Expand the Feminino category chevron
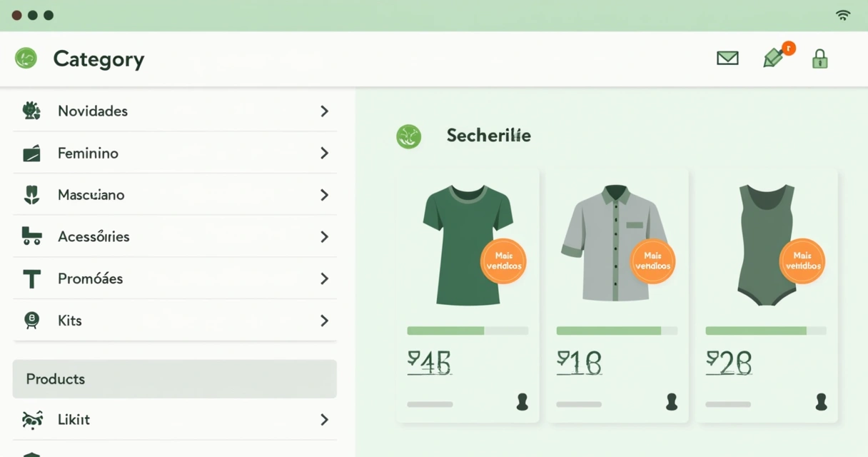The image size is (868, 457). tap(324, 153)
